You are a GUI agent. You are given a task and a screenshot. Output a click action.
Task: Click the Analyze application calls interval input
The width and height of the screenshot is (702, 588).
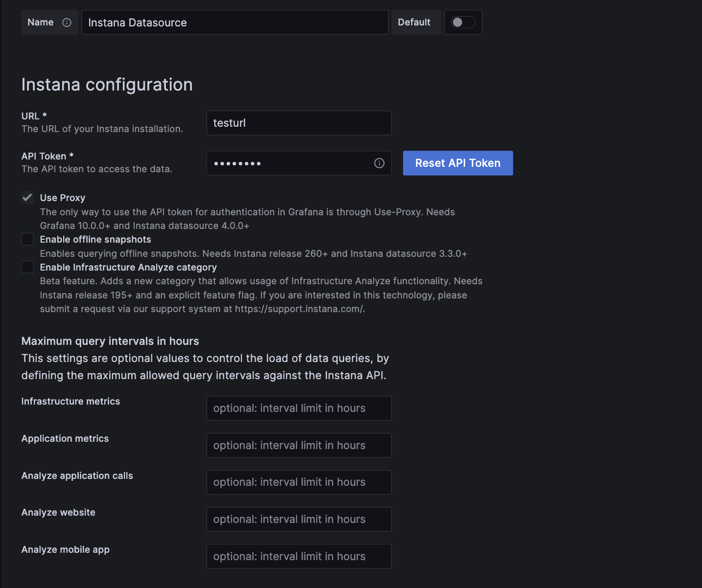(299, 482)
